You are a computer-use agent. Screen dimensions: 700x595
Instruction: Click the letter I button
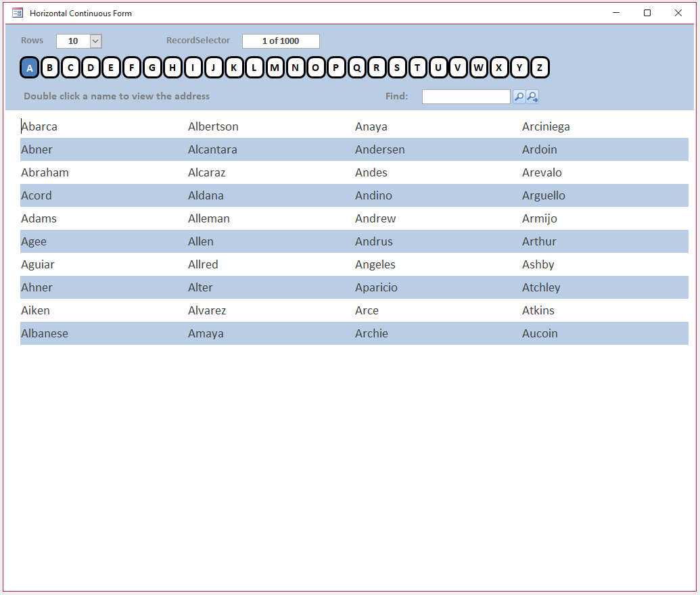point(193,68)
